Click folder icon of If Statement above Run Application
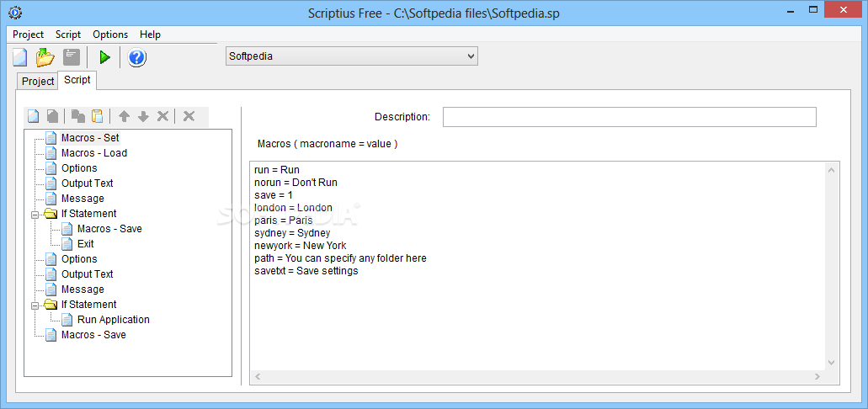 [51, 305]
